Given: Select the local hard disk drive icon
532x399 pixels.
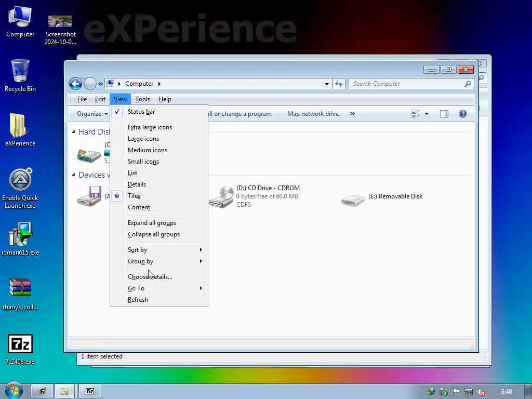Looking at the screenshot, I should [x=89, y=155].
